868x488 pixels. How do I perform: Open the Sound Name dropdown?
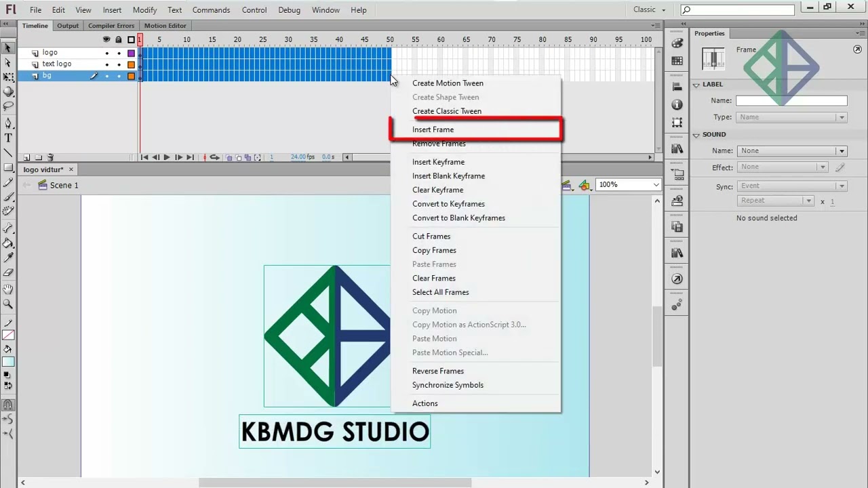click(x=791, y=150)
